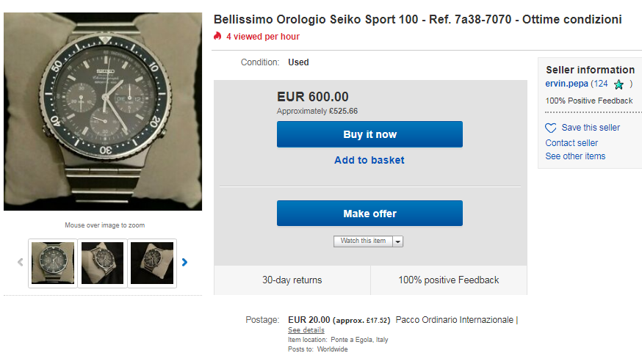Select the second watch thumbnail

tap(102, 263)
